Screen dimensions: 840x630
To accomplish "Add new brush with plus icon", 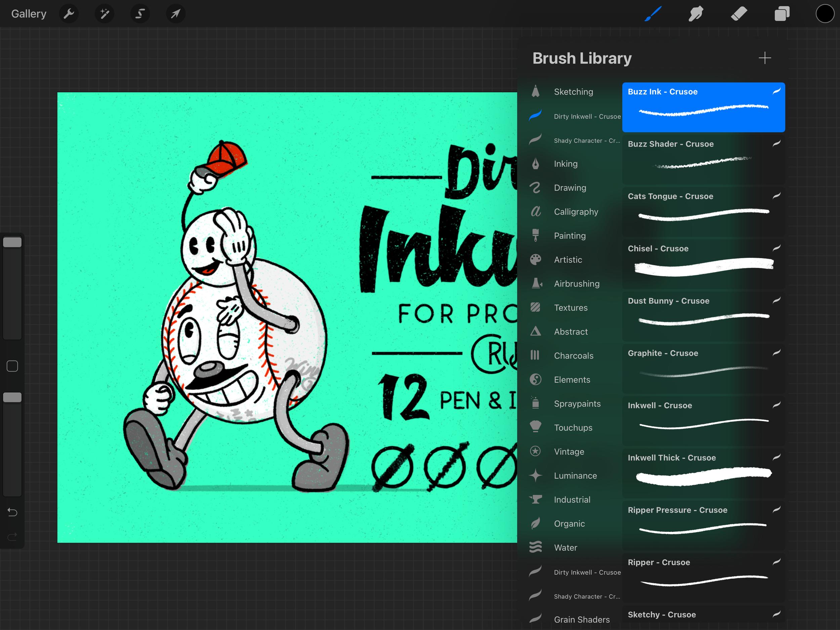I will [764, 58].
